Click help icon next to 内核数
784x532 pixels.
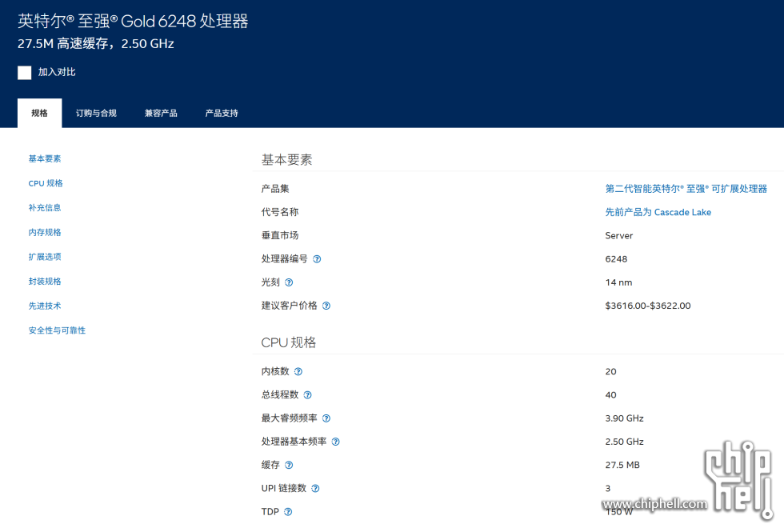coord(298,371)
